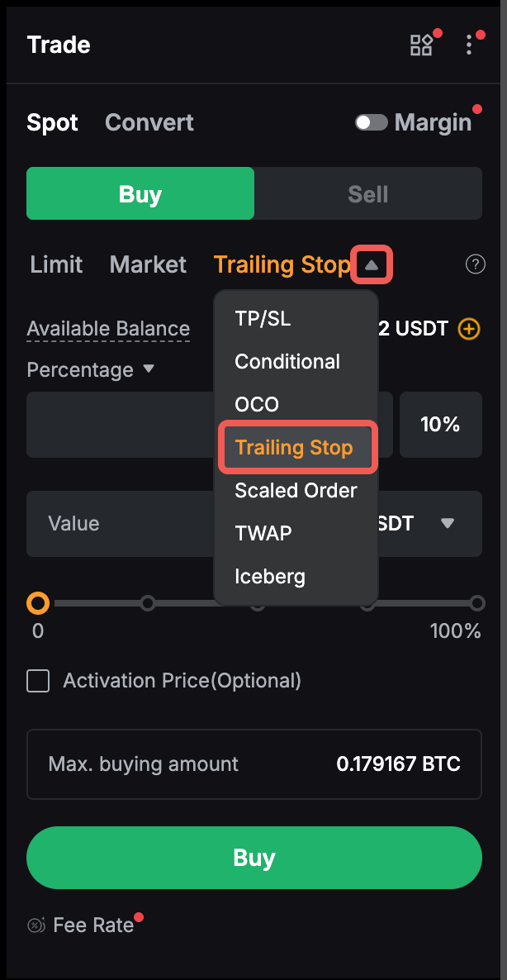507x980 pixels.
Task: Select the Iceberg order type
Action: (269, 577)
